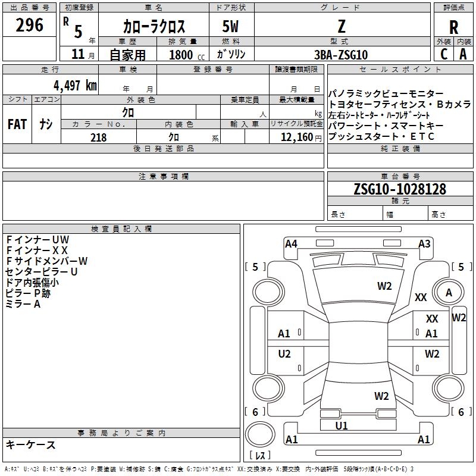Click the grade value Z
Viewport: 476px width, 476px height.
click(342, 26)
